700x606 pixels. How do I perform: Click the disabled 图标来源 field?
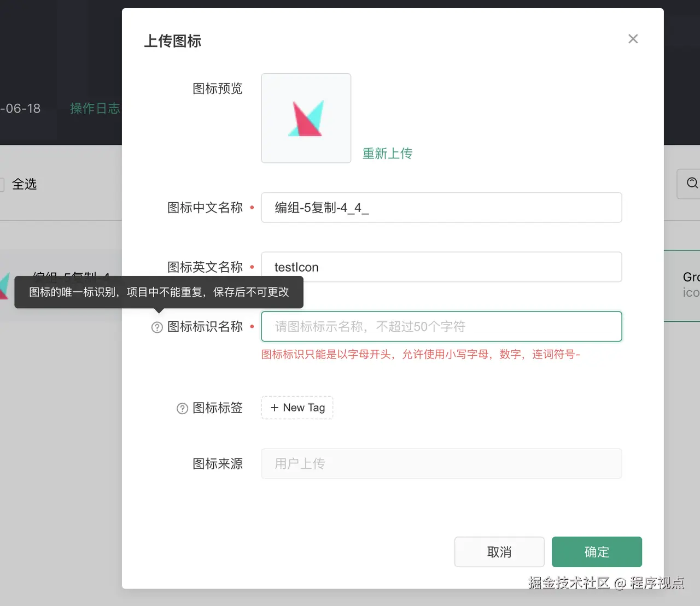[441, 463]
